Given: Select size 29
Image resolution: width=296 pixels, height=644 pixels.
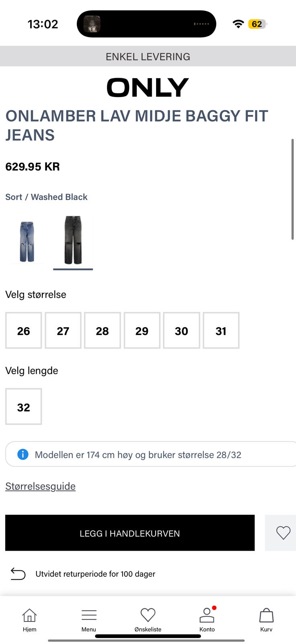Looking at the screenshot, I should coord(142,330).
